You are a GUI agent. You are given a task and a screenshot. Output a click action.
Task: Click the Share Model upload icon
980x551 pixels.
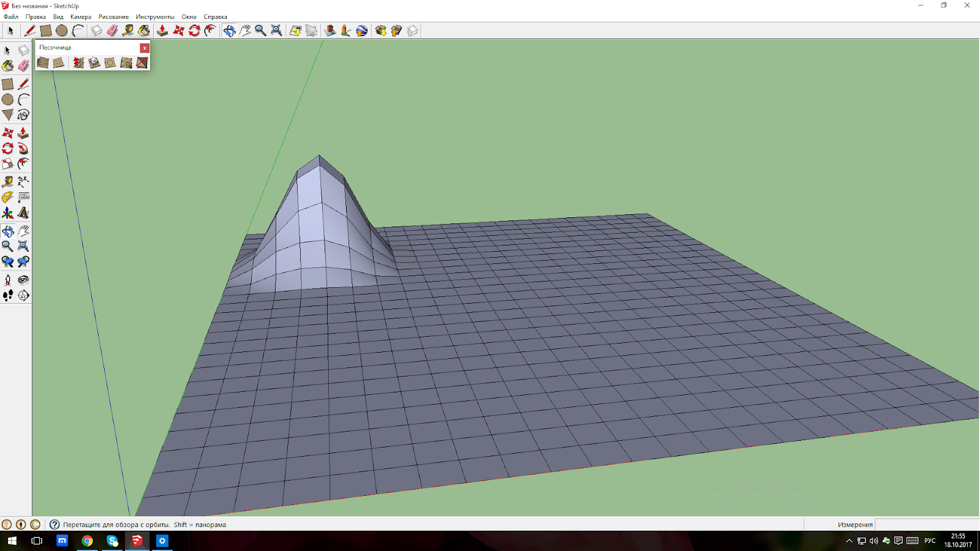[396, 31]
